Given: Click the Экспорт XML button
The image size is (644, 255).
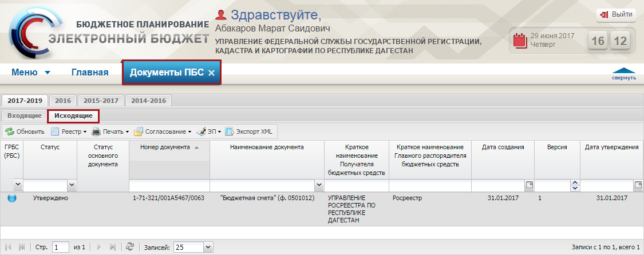Looking at the screenshot, I should tap(248, 132).
